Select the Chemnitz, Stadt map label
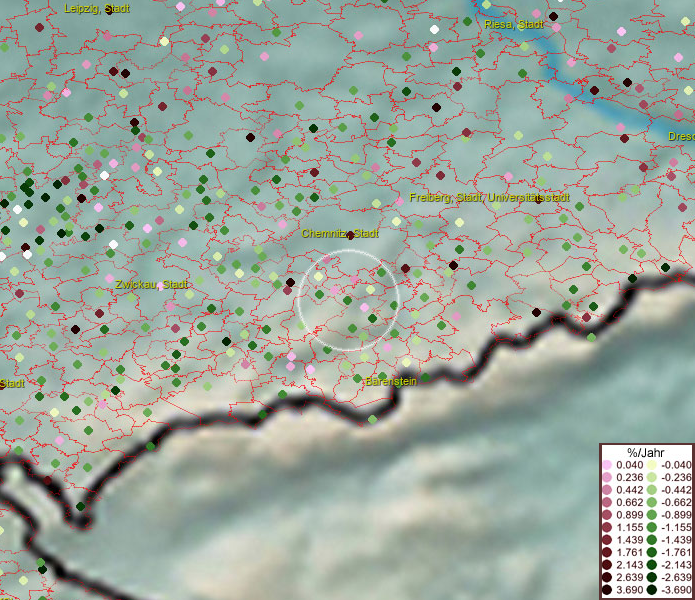 tap(340, 233)
